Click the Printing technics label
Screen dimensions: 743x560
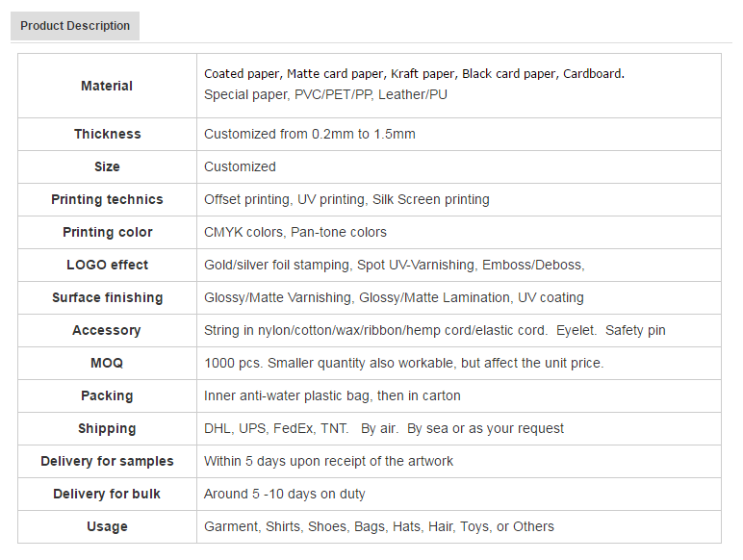click(x=107, y=199)
